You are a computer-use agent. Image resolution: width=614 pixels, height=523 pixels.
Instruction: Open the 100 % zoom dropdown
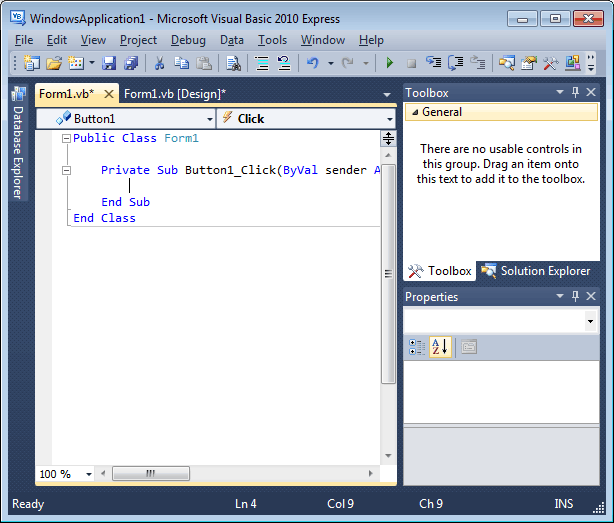coord(89,474)
